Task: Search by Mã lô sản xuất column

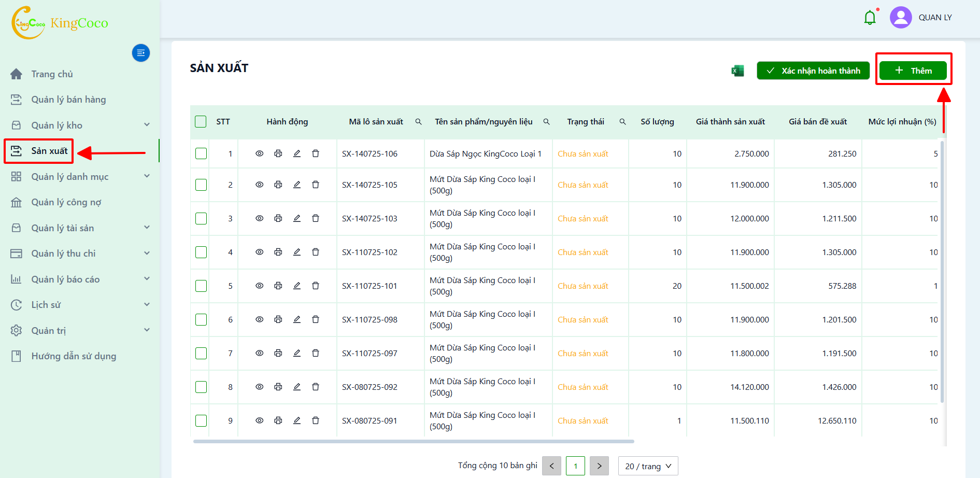Action: 418,122
